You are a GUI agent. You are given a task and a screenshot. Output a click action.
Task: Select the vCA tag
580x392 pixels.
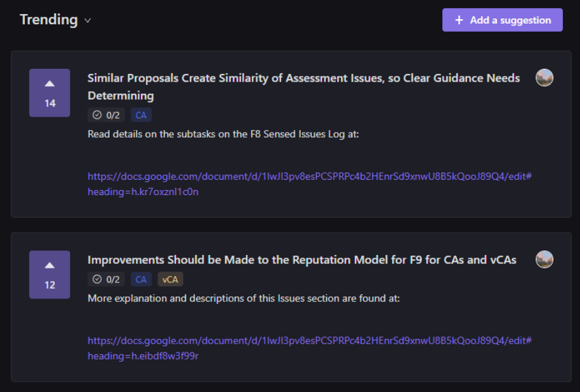tap(170, 279)
